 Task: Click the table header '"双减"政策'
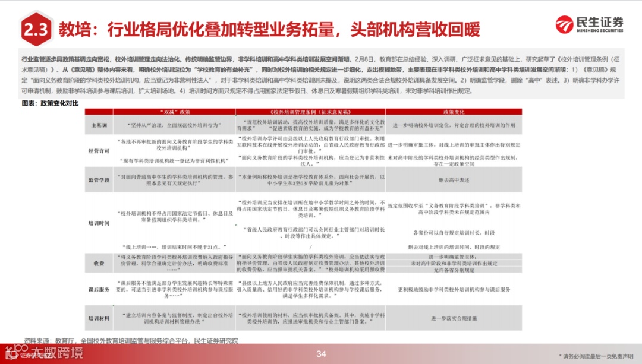[174, 112]
